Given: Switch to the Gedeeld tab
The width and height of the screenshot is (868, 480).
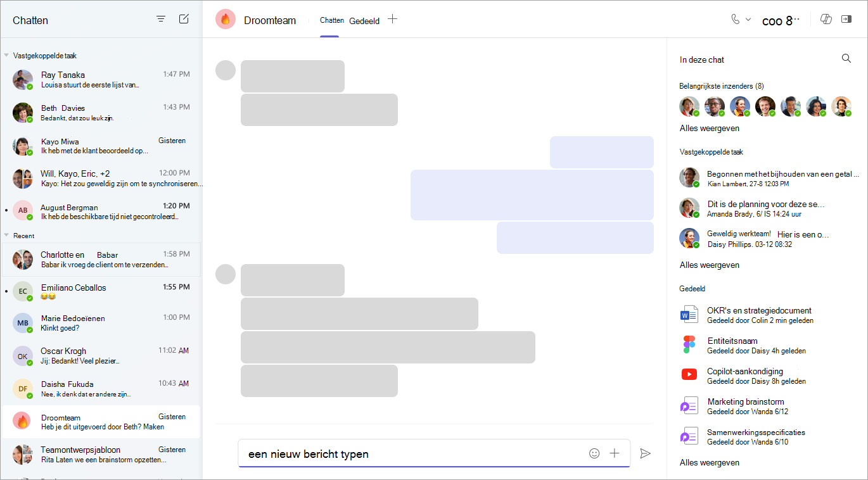Looking at the screenshot, I should [364, 21].
